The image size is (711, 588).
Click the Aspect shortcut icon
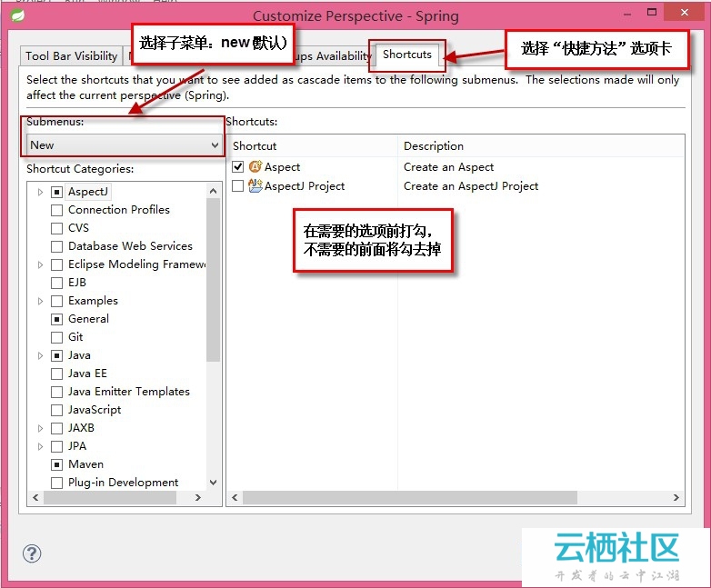point(255,167)
